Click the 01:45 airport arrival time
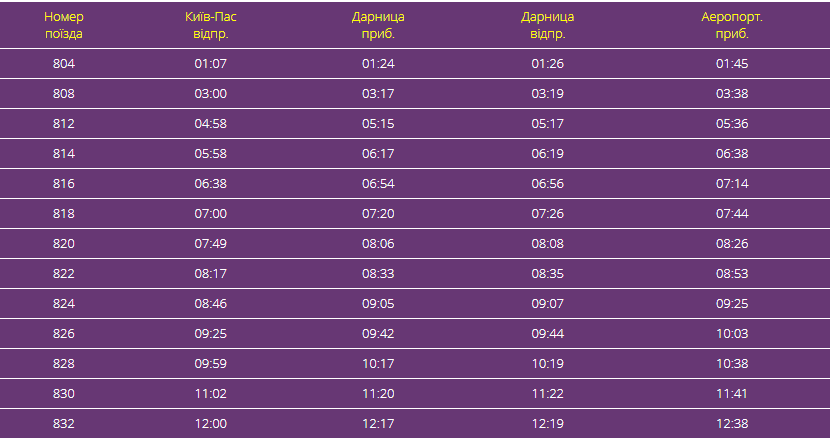This screenshot has height=438, width=830. pyautogui.click(x=732, y=64)
